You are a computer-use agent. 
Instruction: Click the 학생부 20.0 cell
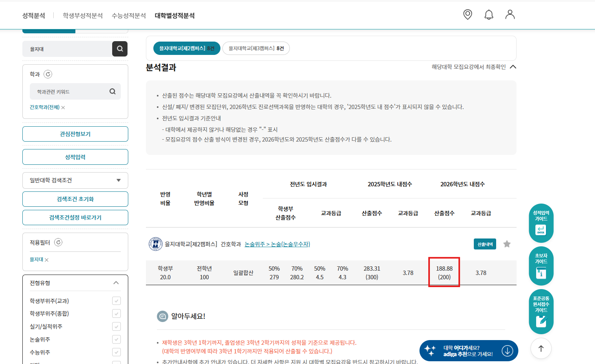coord(165,273)
